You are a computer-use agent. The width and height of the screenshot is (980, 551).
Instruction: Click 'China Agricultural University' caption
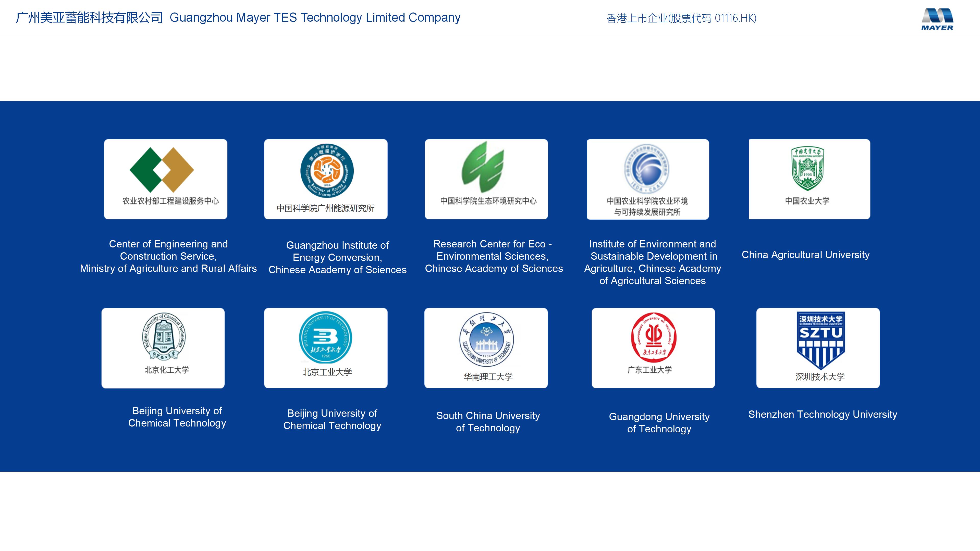point(805,255)
